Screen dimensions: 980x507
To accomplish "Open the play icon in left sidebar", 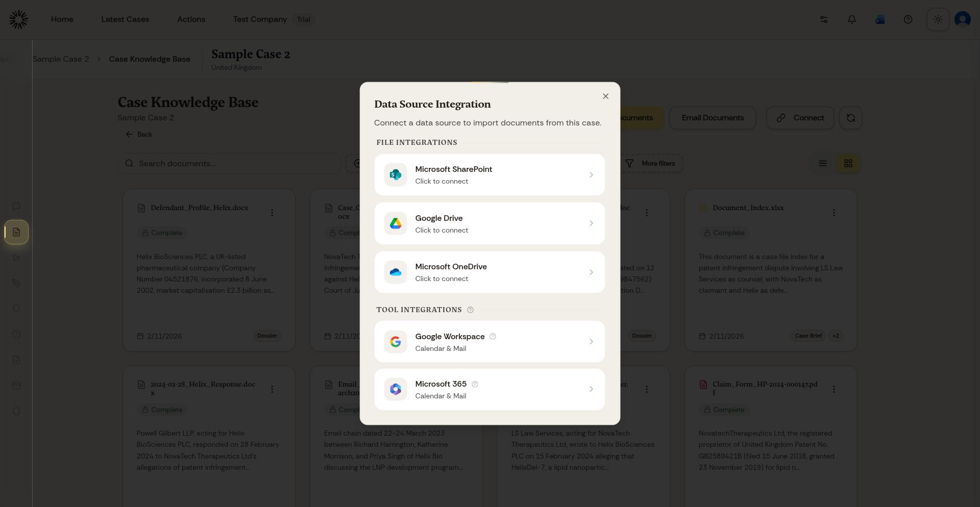I will click(16, 258).
